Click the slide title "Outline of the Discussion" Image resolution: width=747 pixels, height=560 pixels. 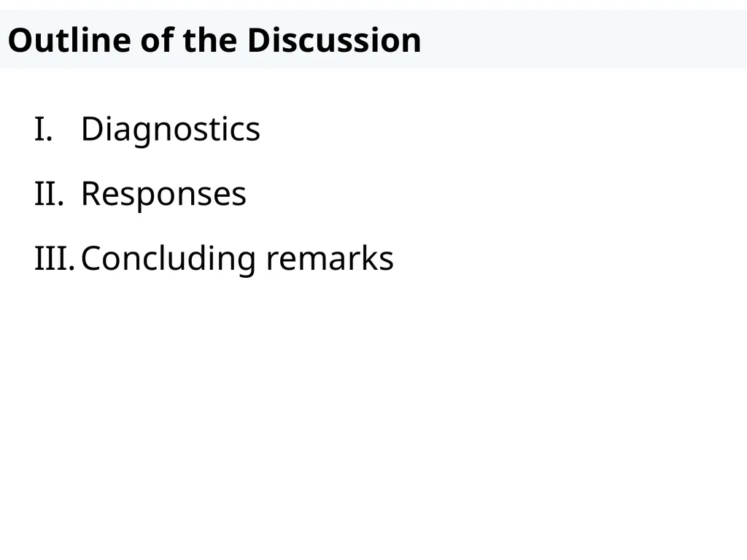tap(214, 40)
